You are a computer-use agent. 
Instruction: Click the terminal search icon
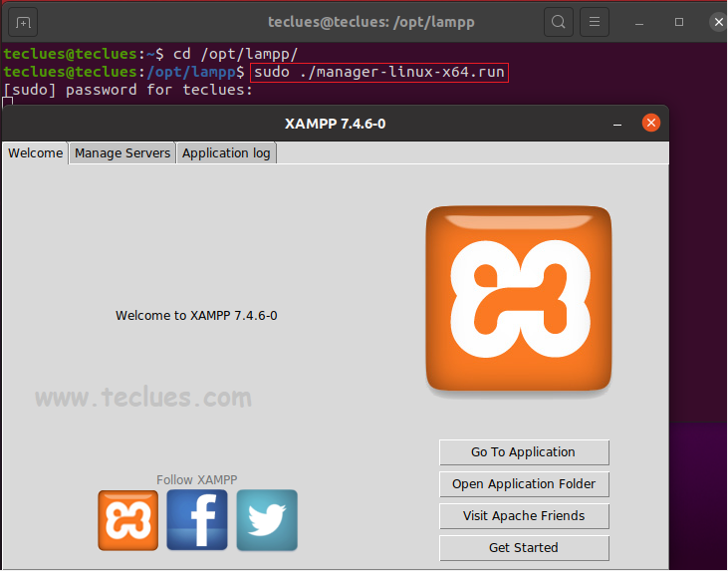558,22
